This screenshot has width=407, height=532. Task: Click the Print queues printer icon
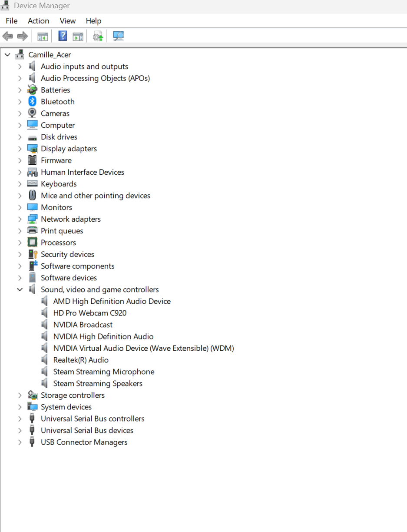click(x=32, y=231)
